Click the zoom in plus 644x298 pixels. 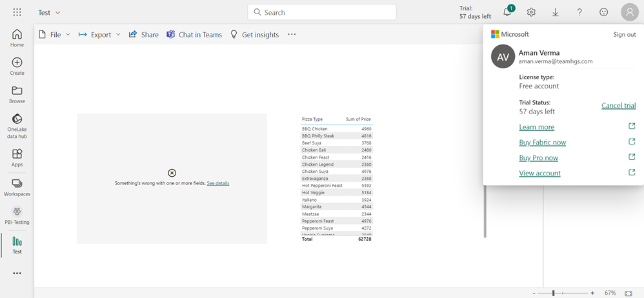point(592,293)
